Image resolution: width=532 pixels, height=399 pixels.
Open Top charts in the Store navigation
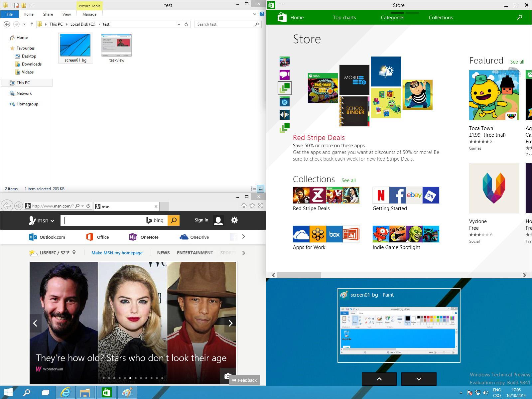pyautogui.click(x=344, y=17)
